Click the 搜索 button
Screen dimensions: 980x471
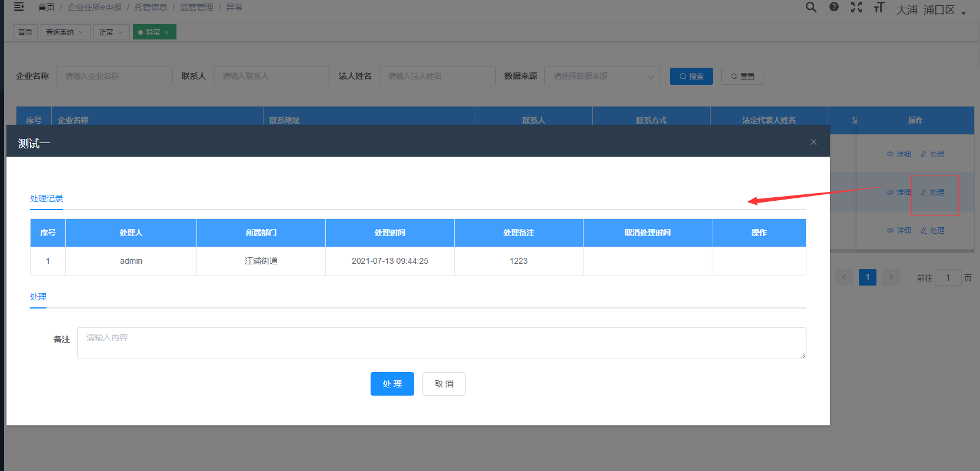691,76
